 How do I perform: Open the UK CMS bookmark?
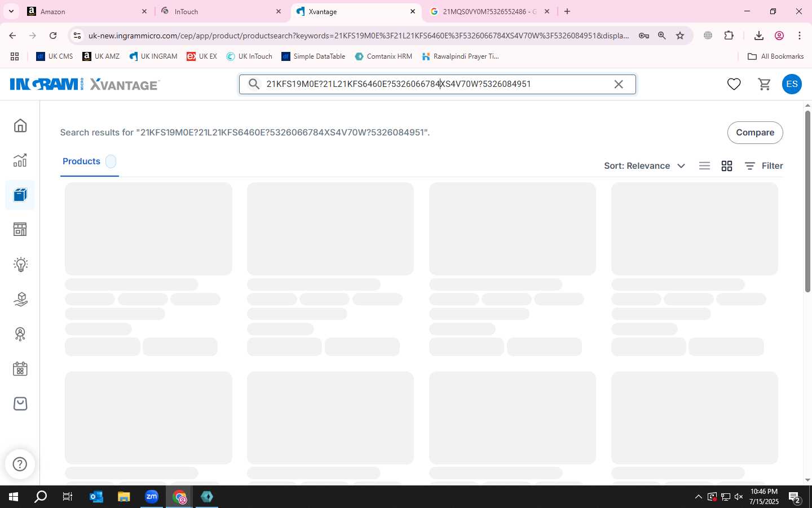(x=55, y=56)
